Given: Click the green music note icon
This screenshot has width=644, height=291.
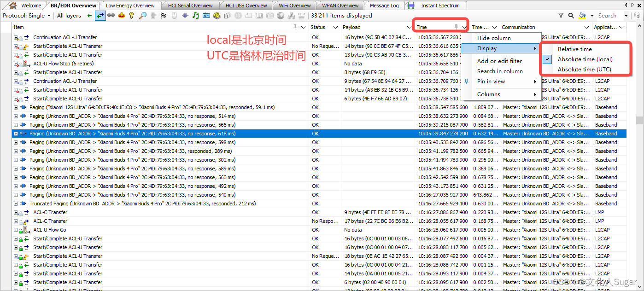Looking at the screenshot, I should tap(195, 16).
